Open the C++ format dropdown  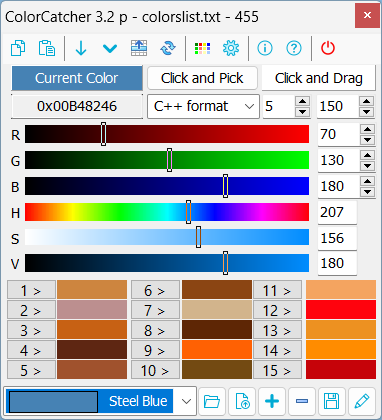tap(203, 106)
